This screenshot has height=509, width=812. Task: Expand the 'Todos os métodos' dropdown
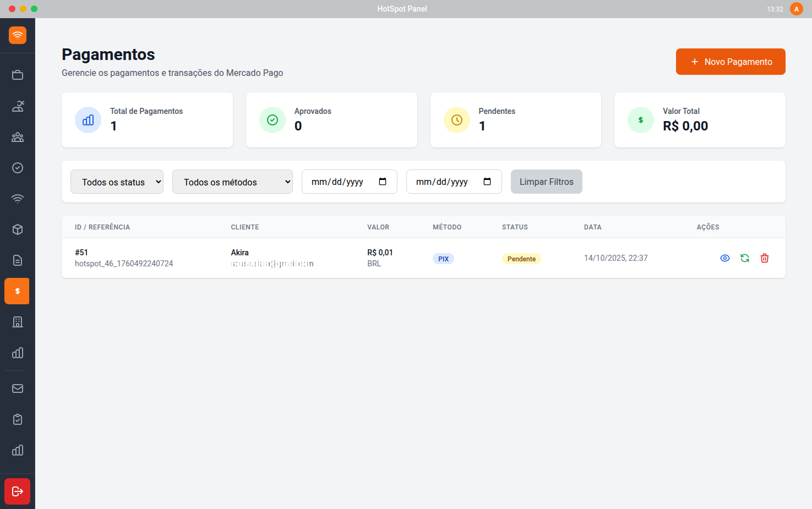coord(232,182)
